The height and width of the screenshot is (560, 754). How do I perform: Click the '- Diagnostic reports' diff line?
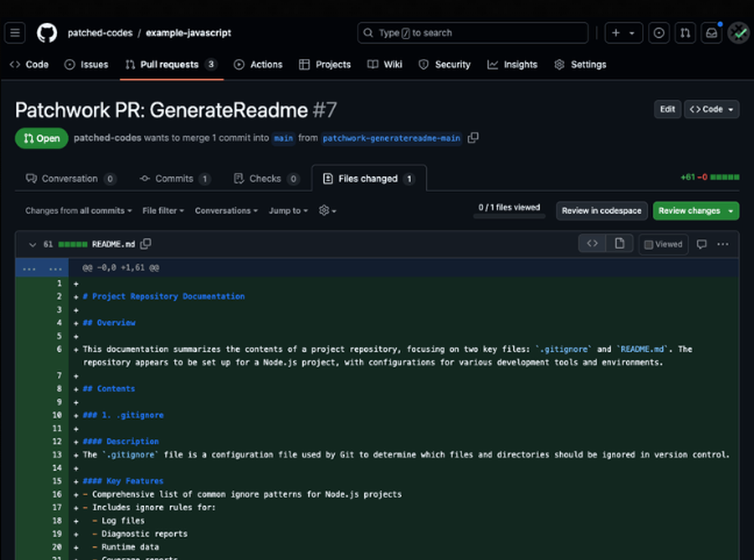[x=140, y=534]
